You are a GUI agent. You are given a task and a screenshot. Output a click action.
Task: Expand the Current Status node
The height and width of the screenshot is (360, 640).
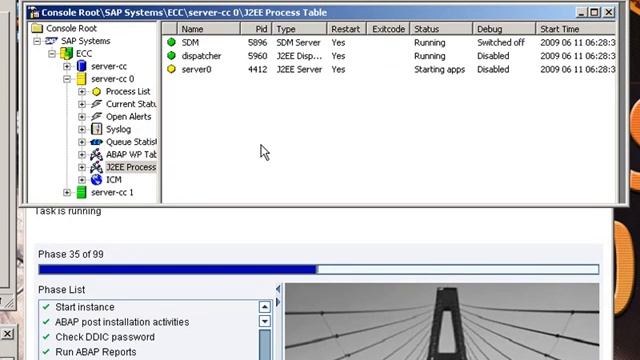pyautogui.click(x=82, y=104)
